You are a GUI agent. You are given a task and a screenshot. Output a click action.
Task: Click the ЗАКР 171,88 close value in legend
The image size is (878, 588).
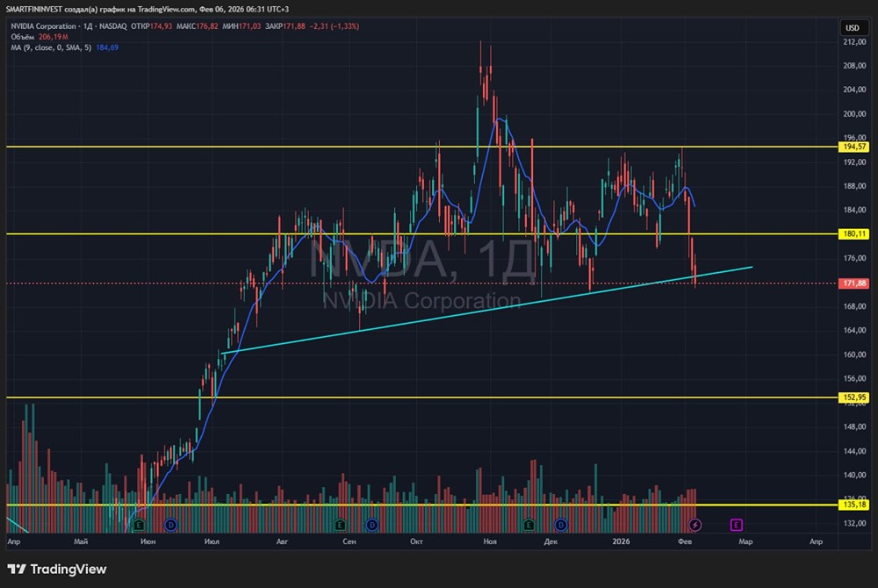(285, 25)
